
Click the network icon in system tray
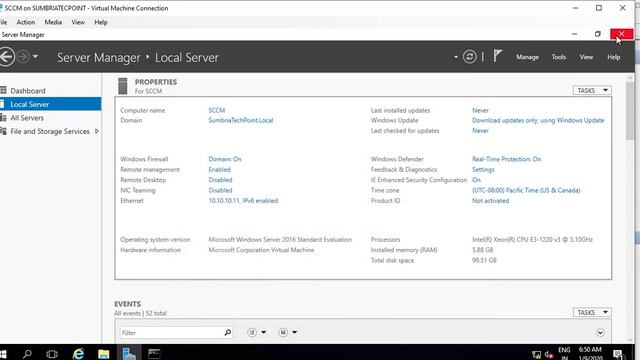536,354
